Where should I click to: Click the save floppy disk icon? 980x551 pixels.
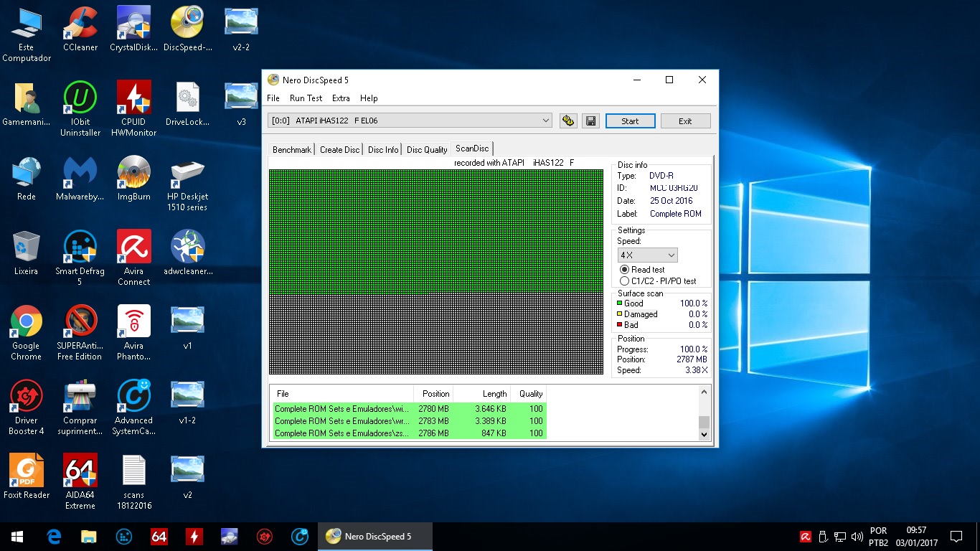590,121
